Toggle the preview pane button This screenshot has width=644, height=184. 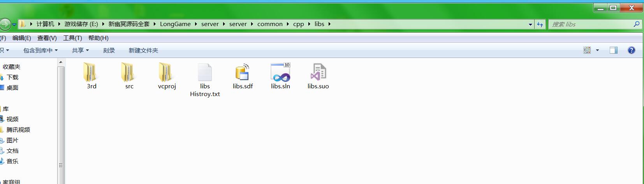pyautogui.click(x=613, y=50)
